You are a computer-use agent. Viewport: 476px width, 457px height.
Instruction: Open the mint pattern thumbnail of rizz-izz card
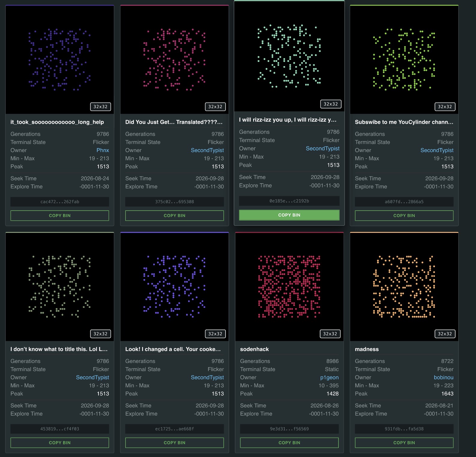(x=289, y=56)
